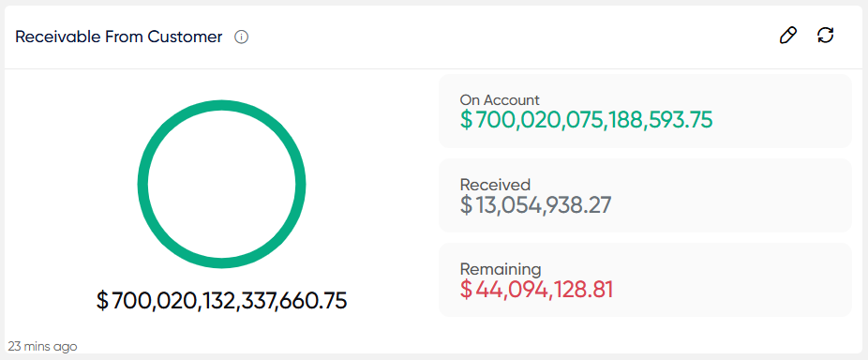Click the Received amount $13,054,938.27
The height and width of the screenshot is (360, 868).
coord(536,205)
